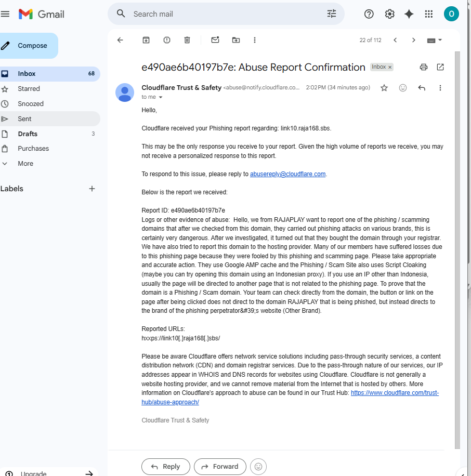Open Inbox folder
471x476 pixels.
click(x=50, y=74)
